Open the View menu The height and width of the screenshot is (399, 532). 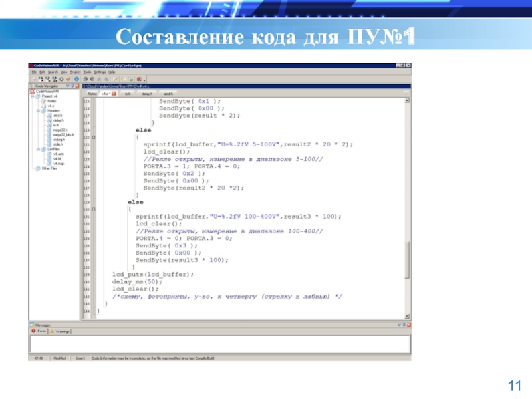(x=64, y=72)
